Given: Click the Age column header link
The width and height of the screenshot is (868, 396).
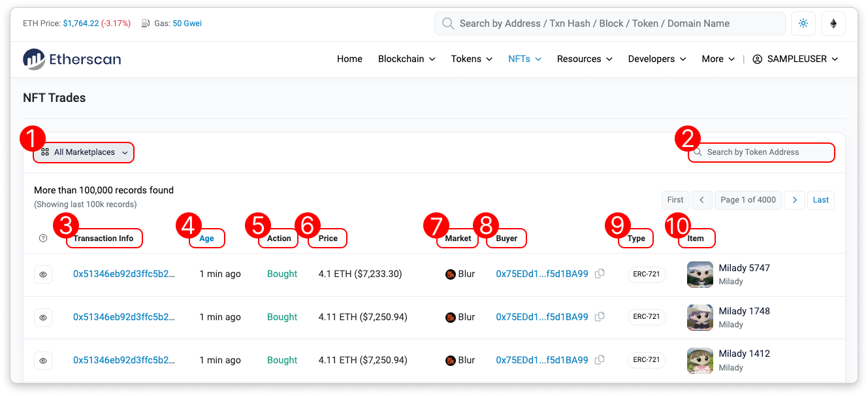Looking at the screenshot, I should [x=206, y=239].
